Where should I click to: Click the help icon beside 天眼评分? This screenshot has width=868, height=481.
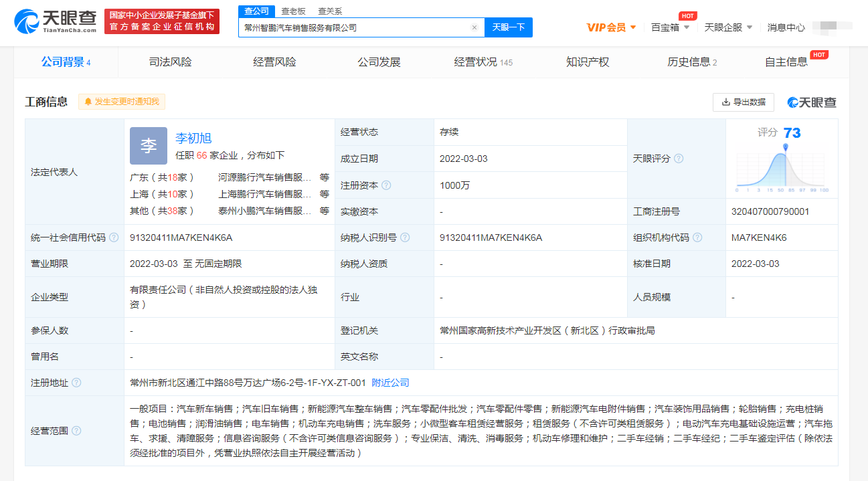(x=679, y=159)
